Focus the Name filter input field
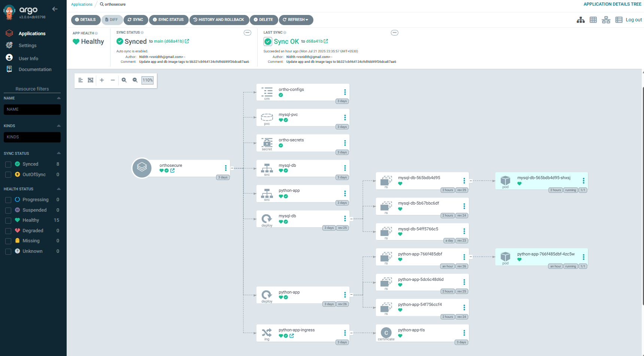Image resolution: width=644 pixels, height=356 pixels. 32,110
